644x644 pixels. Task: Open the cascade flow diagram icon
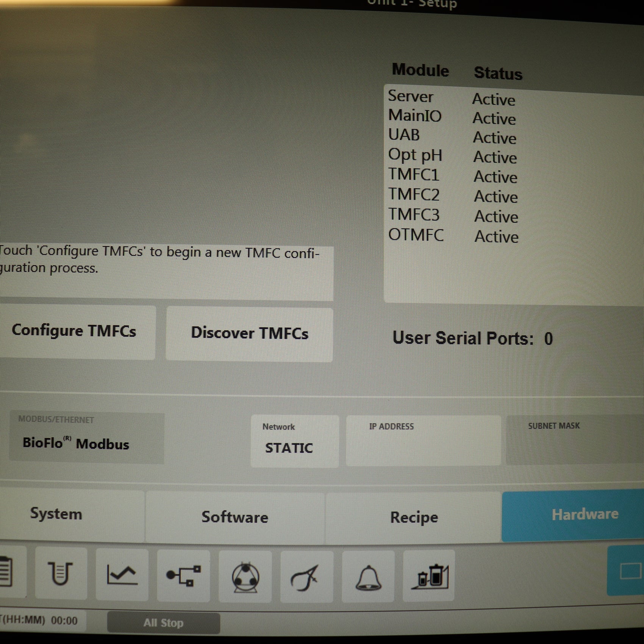click(x=184, y=575)
